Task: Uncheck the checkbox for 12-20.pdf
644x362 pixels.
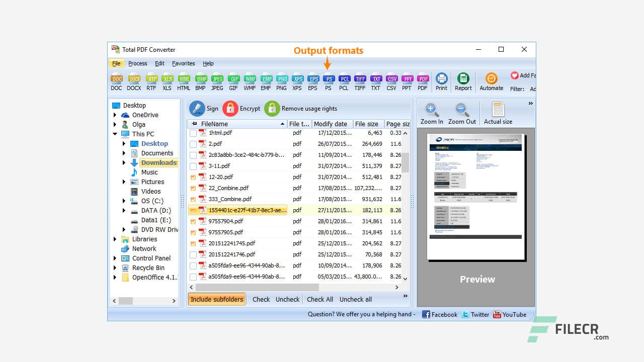Action: tap(193, 177)
